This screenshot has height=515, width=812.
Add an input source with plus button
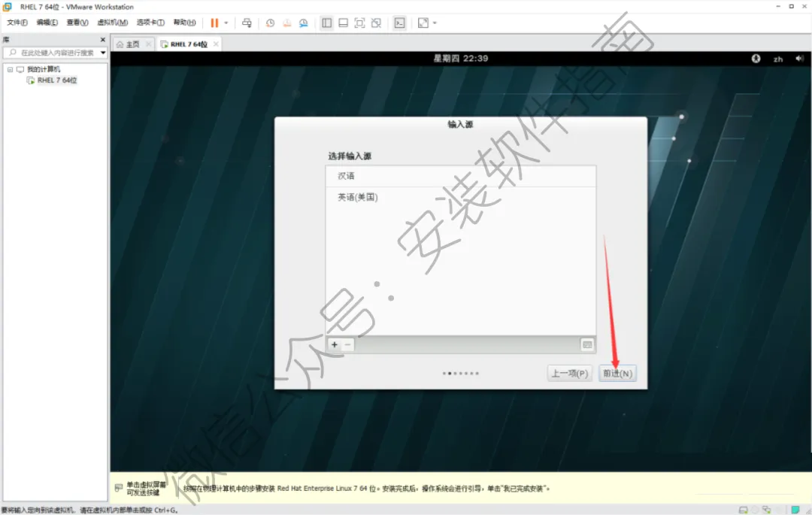[335, 345]
